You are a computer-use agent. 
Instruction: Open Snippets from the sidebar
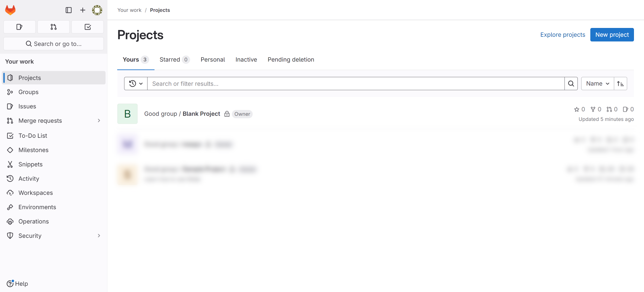(x=30, y=164)
